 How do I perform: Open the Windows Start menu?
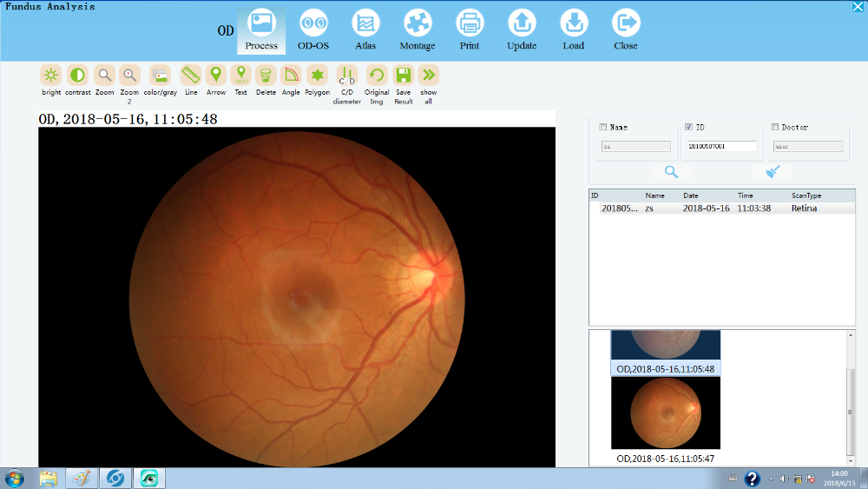click(x=15, y=479)
